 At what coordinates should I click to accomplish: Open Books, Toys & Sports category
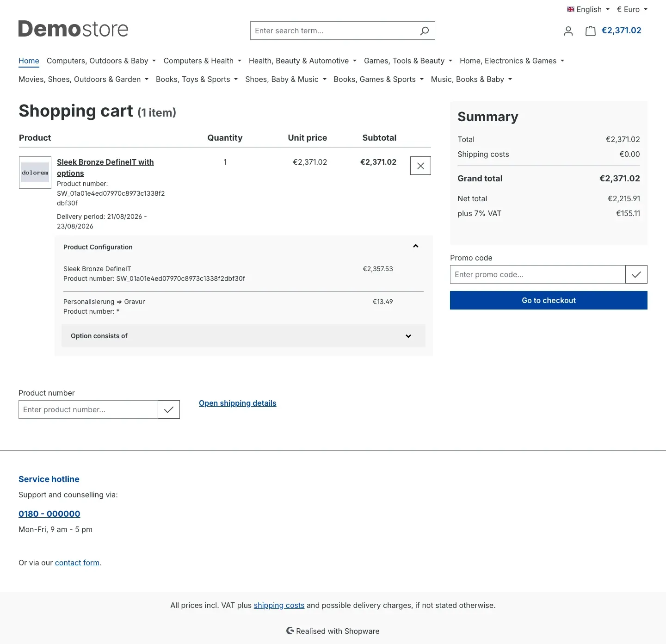coord(197,79)
